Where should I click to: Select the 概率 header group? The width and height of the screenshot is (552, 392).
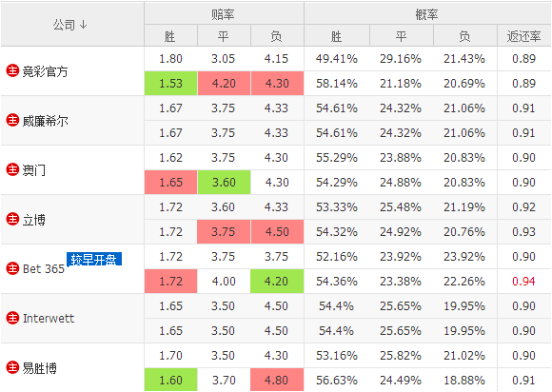click(x=426, y=13)
